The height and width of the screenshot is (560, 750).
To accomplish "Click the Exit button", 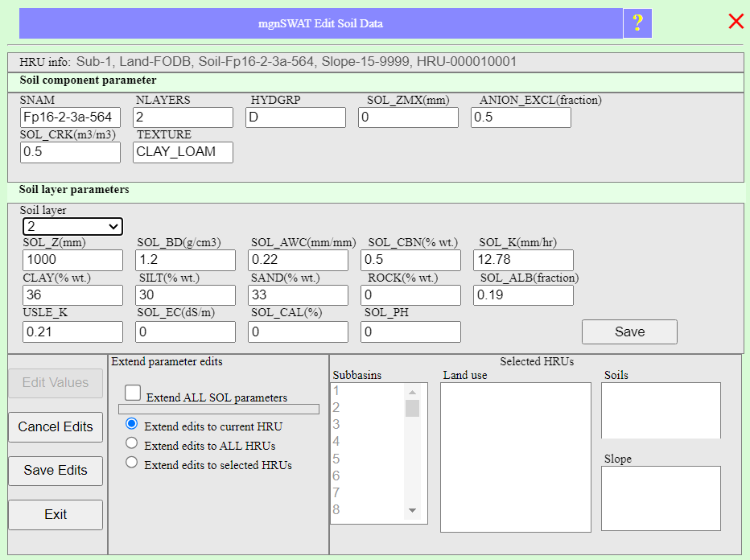I will pos(56,515).
